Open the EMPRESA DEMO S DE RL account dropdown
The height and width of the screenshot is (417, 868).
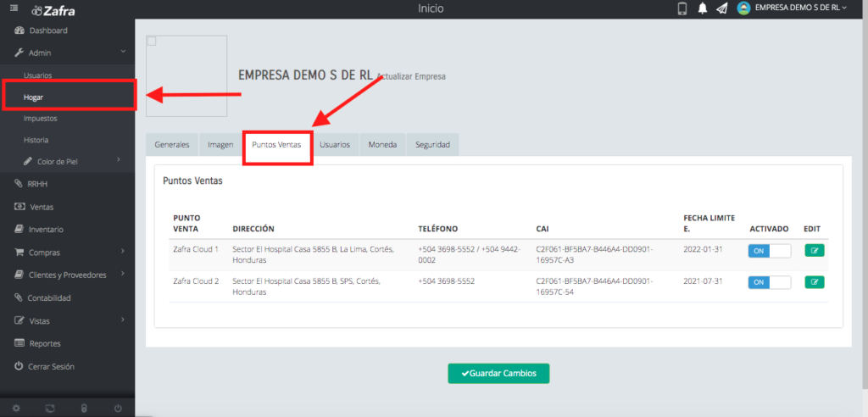pos(800,8)
